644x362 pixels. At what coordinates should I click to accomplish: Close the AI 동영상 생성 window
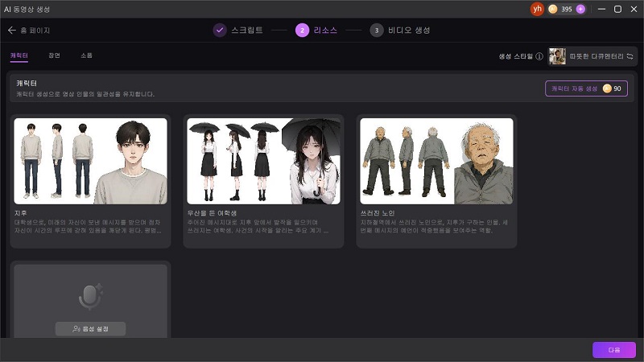tap(634, 9)
